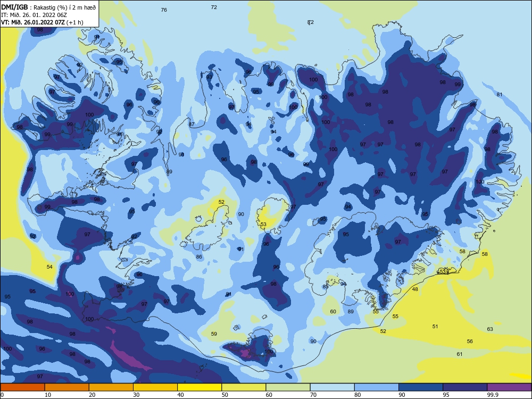Click the '76' humidity value on the map
Viewport: 532px width, 399px height.
[x=164, y=10]
